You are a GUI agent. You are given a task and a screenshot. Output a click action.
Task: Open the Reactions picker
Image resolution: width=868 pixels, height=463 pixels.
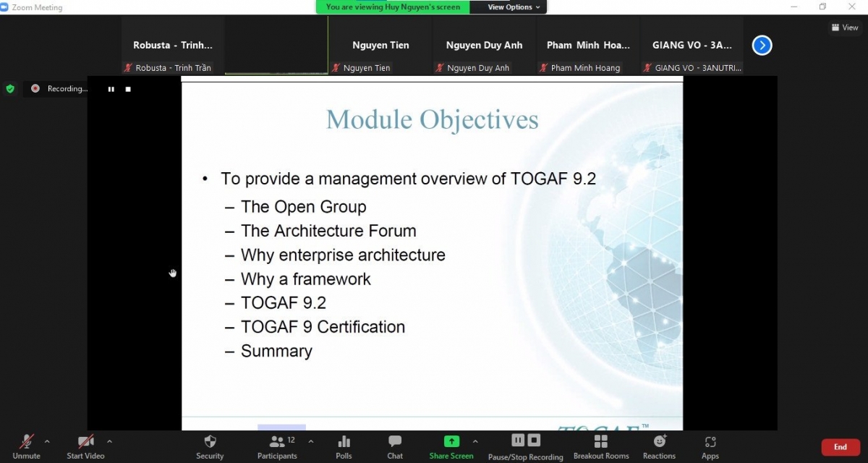click(x=659, y=441)
